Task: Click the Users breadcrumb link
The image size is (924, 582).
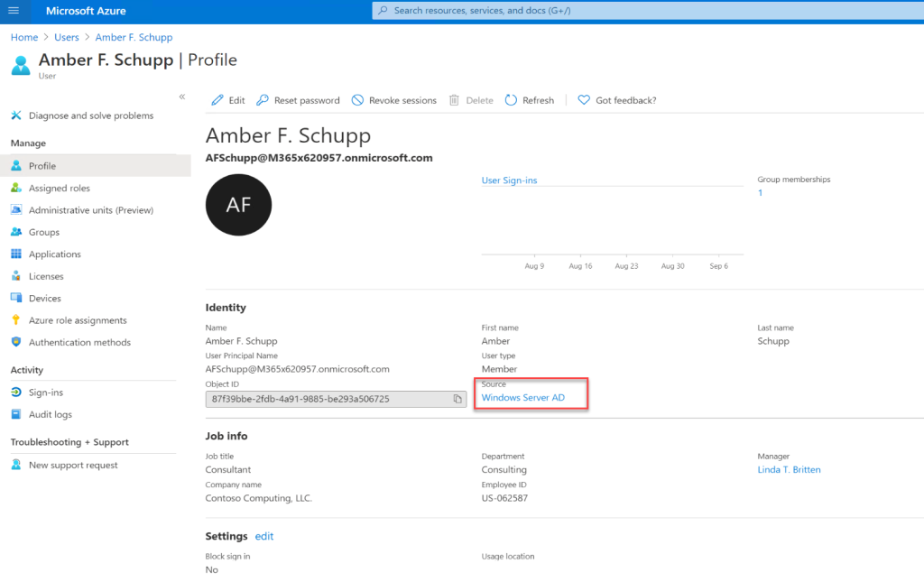Action: point(66,37)
